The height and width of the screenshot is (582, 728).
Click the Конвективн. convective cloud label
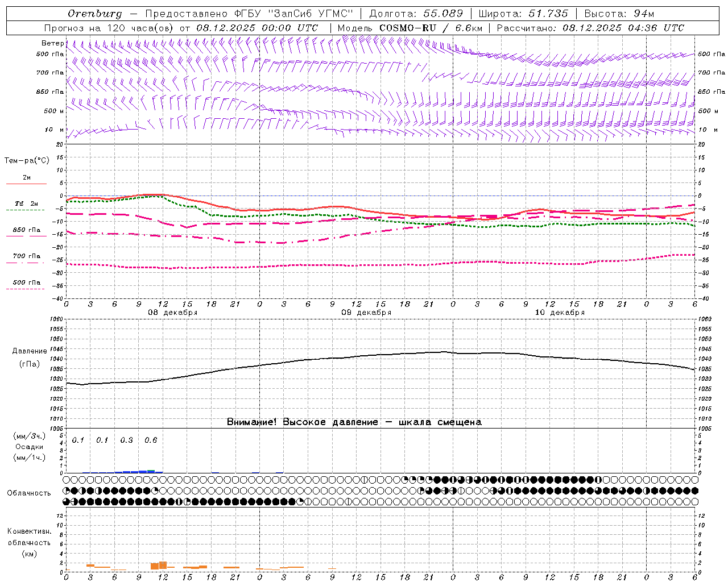click(29, 531)
